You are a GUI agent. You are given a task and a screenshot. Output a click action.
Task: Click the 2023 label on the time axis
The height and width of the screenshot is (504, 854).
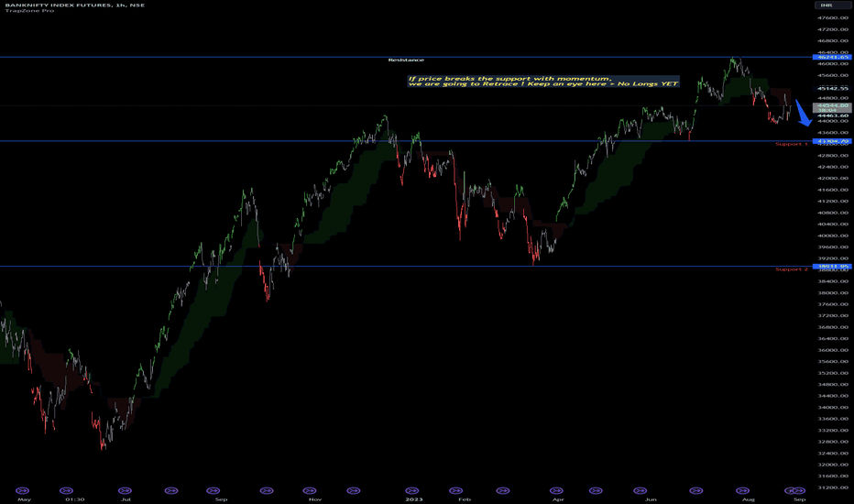pyautogui.click(x=414, y=499)
